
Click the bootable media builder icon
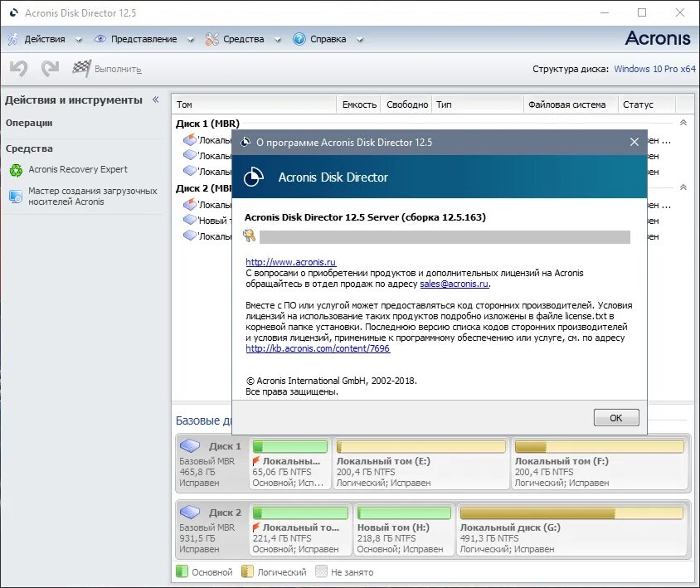[16, 196]
